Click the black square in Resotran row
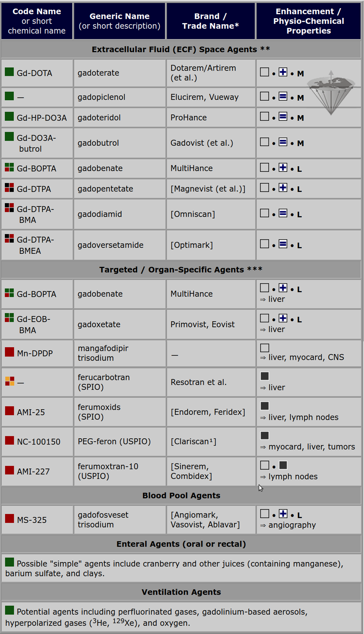The height and width of the screenshot is (634, 364). pyautogui.click(x=265, y=376)
